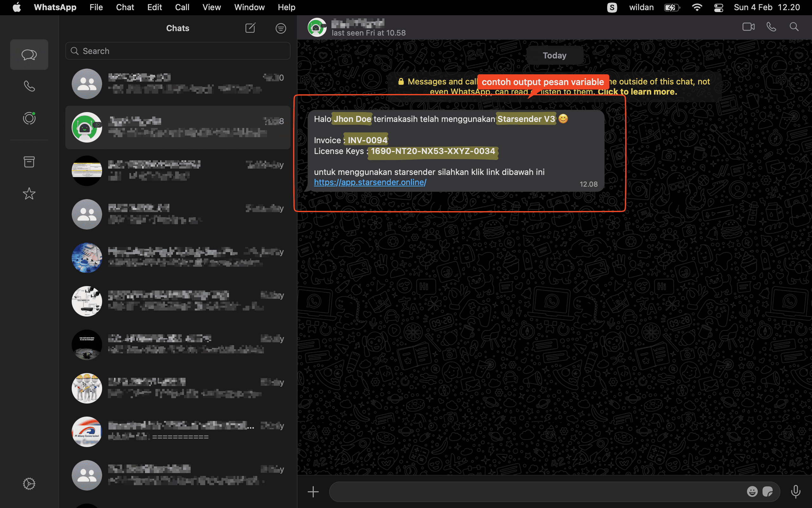The height and width of the screenshot is (508, 812).
Task: Start a new chat with compose icon
Action: pos(250,28)
